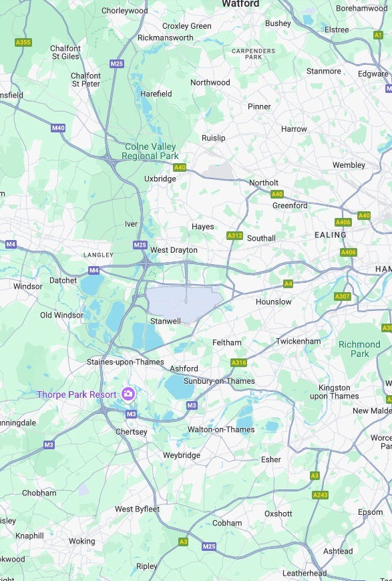Click the A316 road badge near Feltham
Screen dimensions: 392x581
(239, 363)
